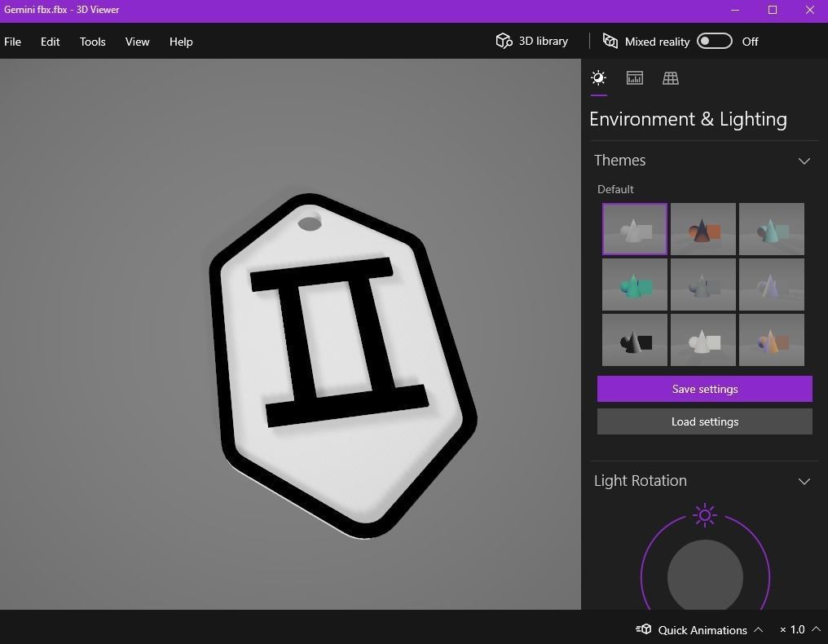Click the Quick Animations label
The height and width of the screenshot is (644, 828).
(x=702, y=630)
